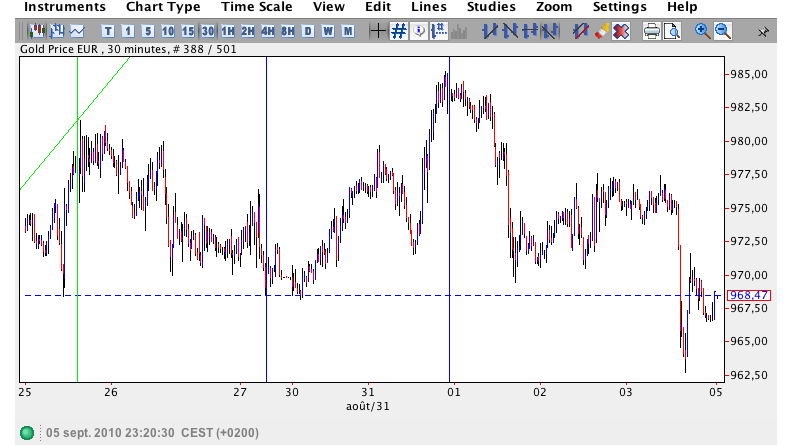Image resolution: width=786 pixels, height=445 pixels.
Task: Select the Daily (D) time scale button
Action: (308, 31)
